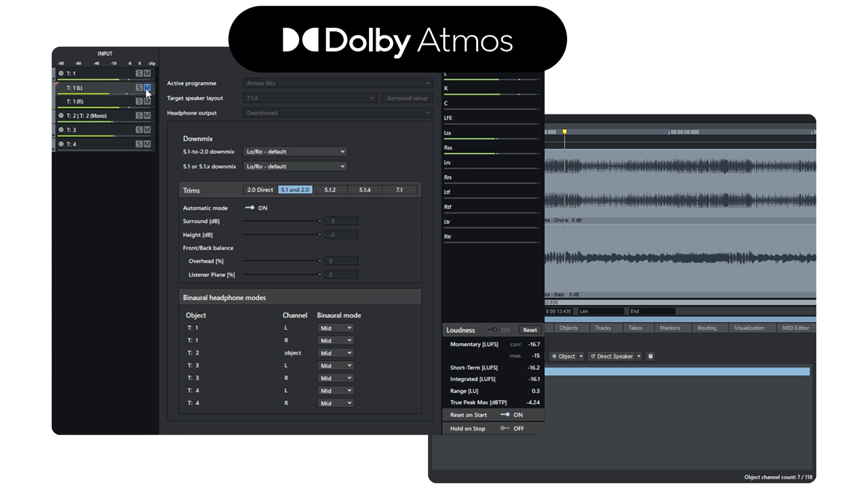Viewport: 868px width, 488px height.
Task: Open the 5.1 or 5.1.x downmix dropdown
Action: 295,166
